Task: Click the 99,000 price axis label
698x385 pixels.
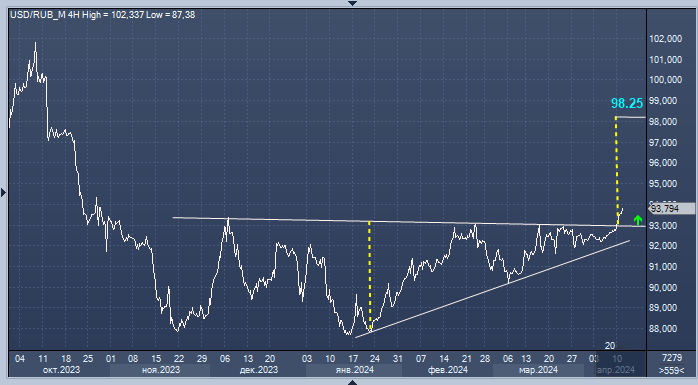Action: [663, 101]
